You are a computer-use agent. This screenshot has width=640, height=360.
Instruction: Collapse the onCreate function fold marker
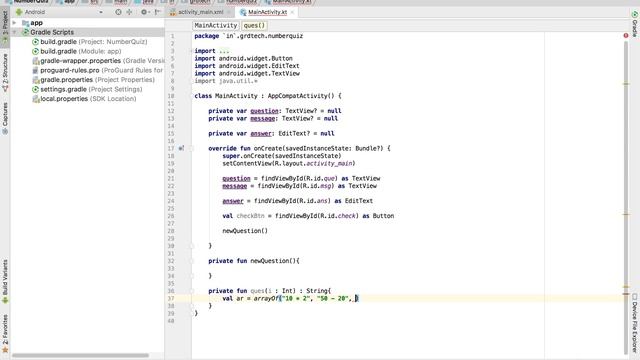[x=191, y=148]
